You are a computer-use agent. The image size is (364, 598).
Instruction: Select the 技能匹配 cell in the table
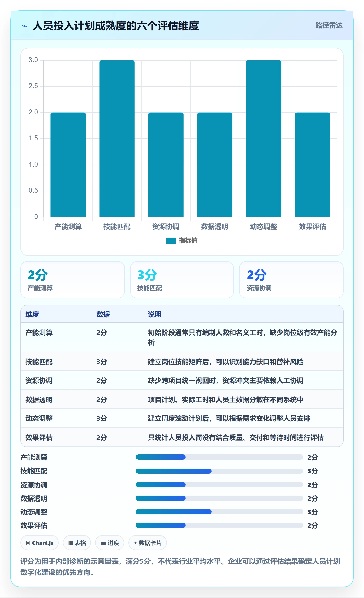(x=39, y=362)
